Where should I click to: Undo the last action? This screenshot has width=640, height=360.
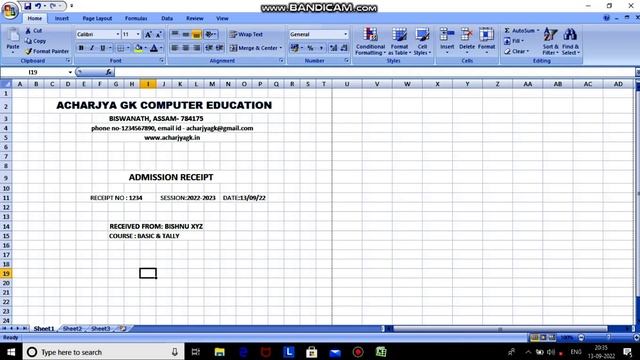click(38, 6)
